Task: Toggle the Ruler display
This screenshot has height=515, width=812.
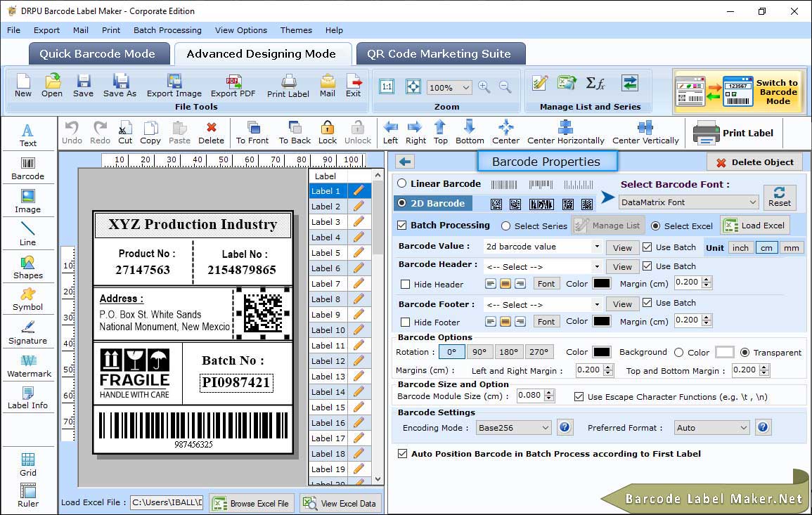Action: [x=28, y=495]
